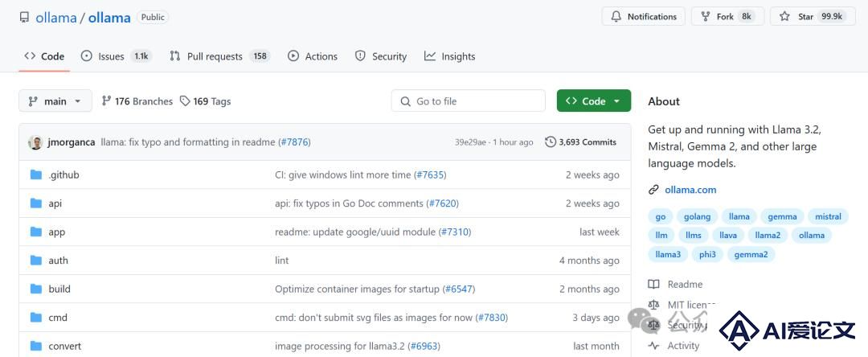This screenshot has width=868, height=357.
Task: Click the Notifications bell button
Action: pos(643,17)
